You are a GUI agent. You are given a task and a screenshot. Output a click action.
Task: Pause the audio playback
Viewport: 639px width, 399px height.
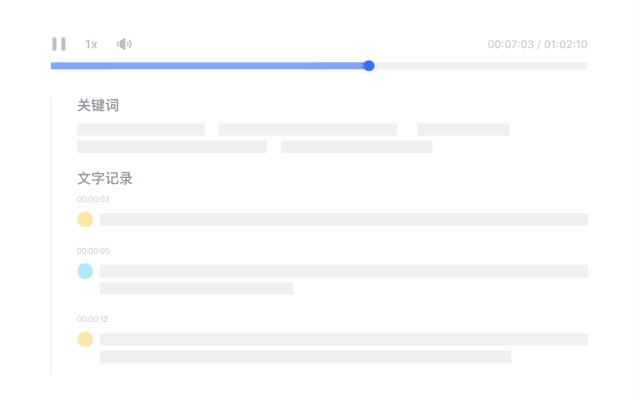[x=59, y=44]
